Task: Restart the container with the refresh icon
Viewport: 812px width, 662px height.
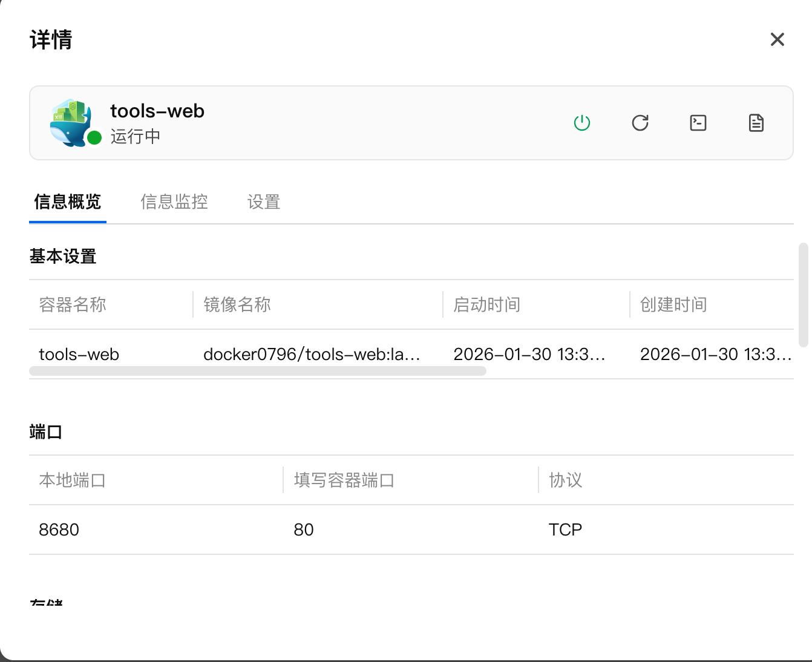Action: click(x=640, y=123)
